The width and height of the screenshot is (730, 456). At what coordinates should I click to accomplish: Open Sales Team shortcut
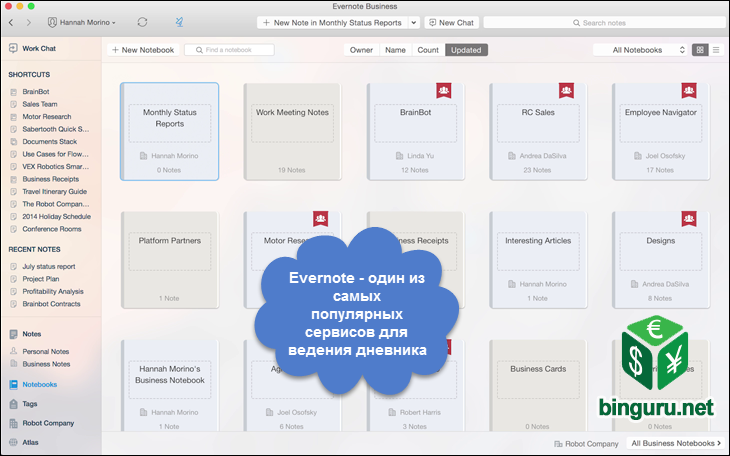(40, 104)
